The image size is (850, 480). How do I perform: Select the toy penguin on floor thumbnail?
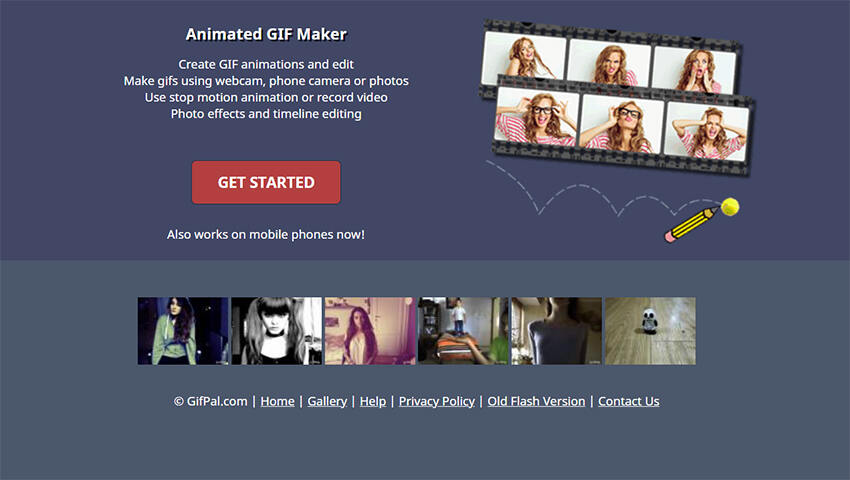click(x=650, y=331)
